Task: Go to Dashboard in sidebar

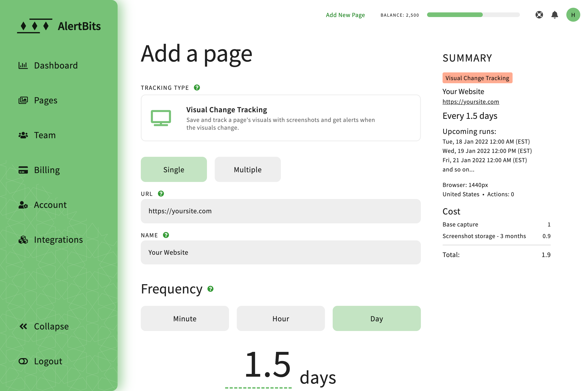Action: [48, 66]
